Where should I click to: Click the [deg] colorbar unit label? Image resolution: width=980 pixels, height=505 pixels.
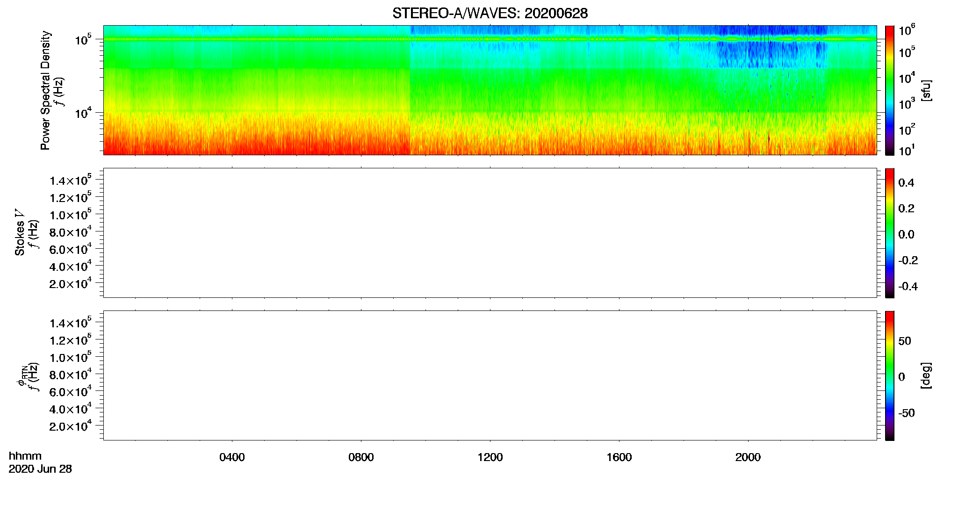[x=926, y=375]
